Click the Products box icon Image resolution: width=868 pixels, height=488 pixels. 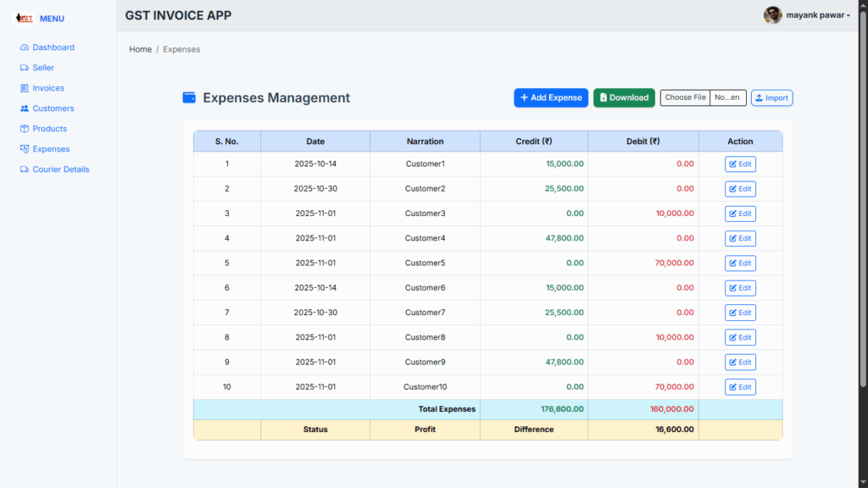(x=25, y=129)
